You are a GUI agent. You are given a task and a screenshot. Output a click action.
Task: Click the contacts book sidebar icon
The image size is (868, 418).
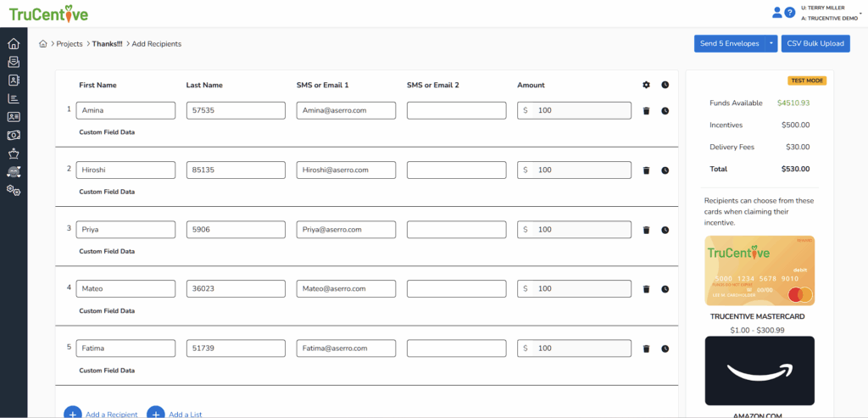[14, 81]
